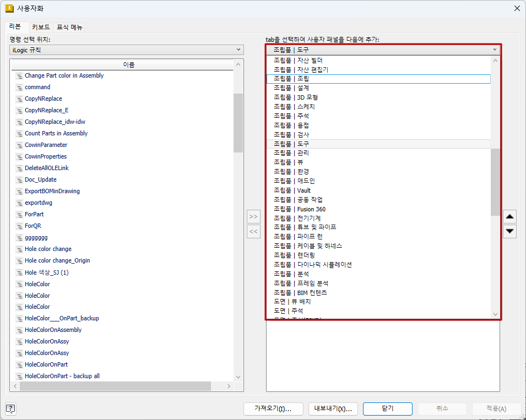Select 조립품 | 용접 option
This screenshot has height=420, width=526.
pyautogui.click(x=378, y=126)
